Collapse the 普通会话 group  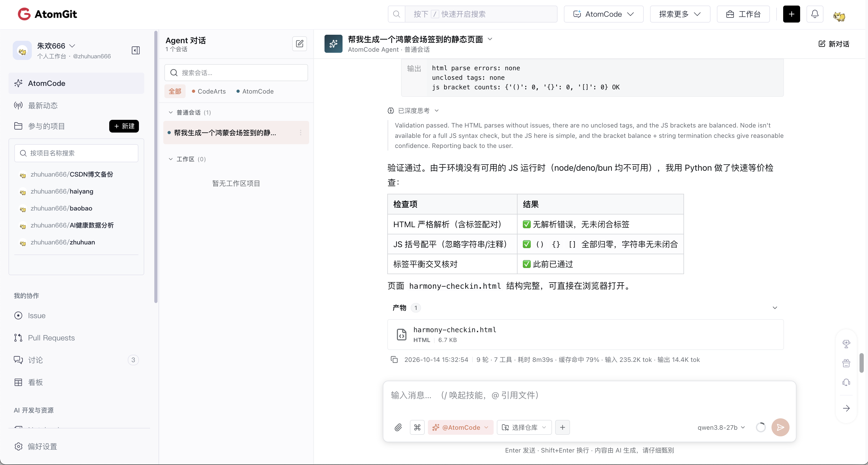click(x=170, y=113)
